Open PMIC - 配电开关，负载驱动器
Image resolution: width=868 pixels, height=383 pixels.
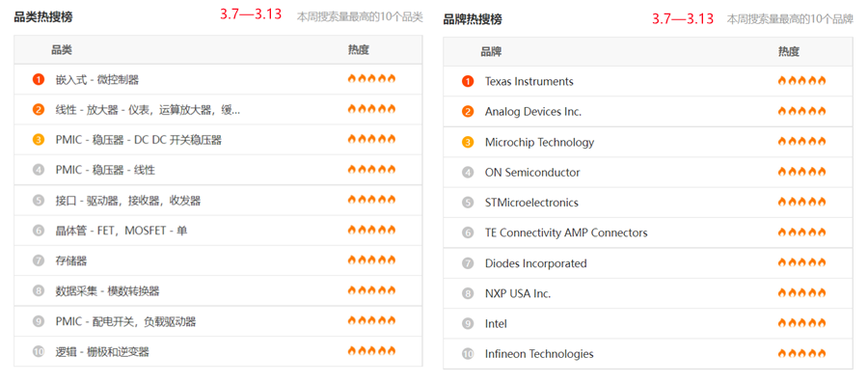point(125,321)
